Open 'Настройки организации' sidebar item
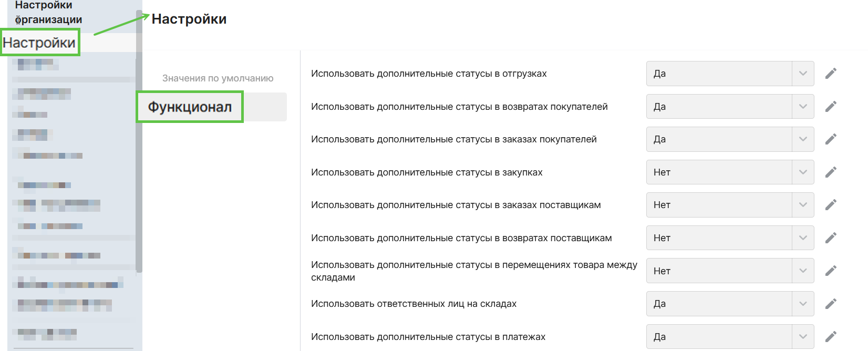Image resolution: width=868 pixels, height=351 pixels. pyautogui.click(x=48, y=13)
